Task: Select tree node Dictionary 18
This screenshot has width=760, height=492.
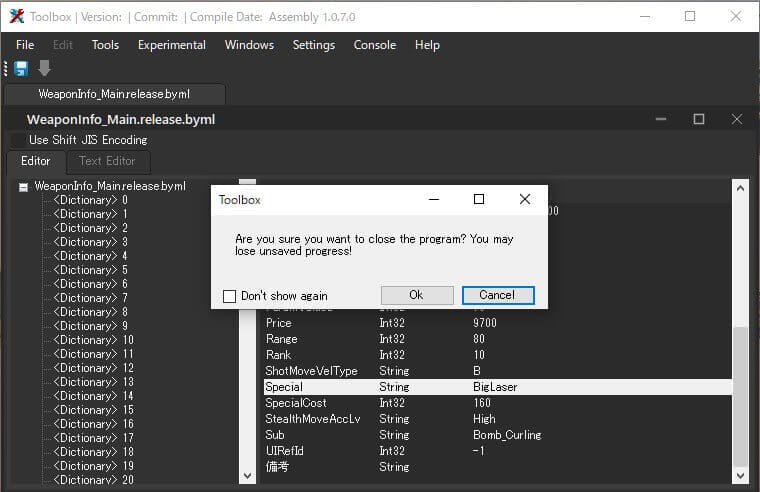Action: point(94,452)
